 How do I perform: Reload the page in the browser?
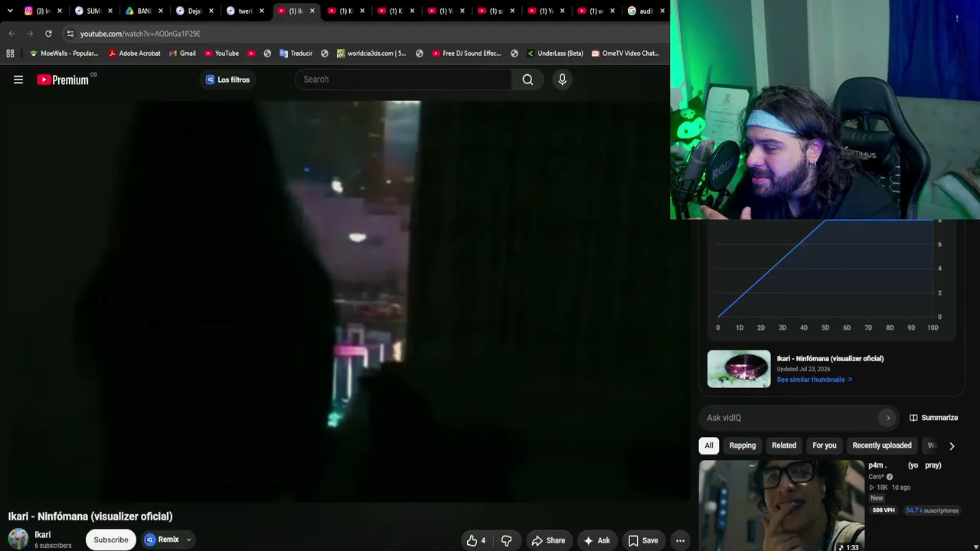click(x=48, y=34)
